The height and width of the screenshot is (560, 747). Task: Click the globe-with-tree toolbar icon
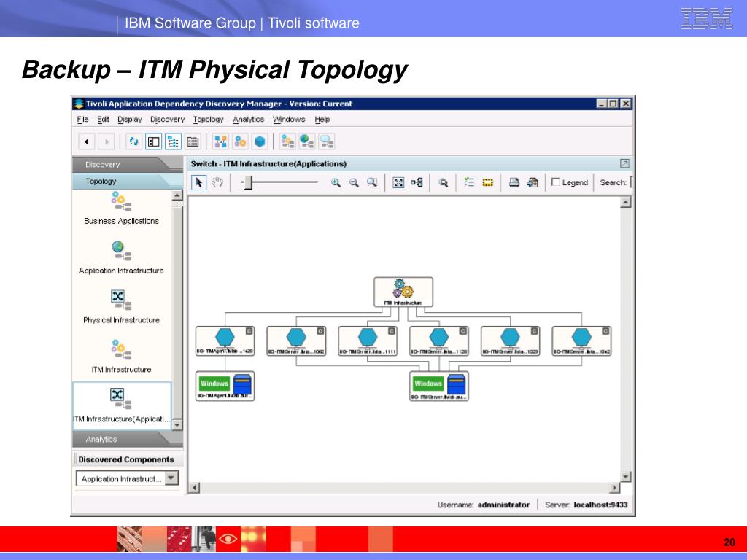pyautogui.click(x=307, y=141)
